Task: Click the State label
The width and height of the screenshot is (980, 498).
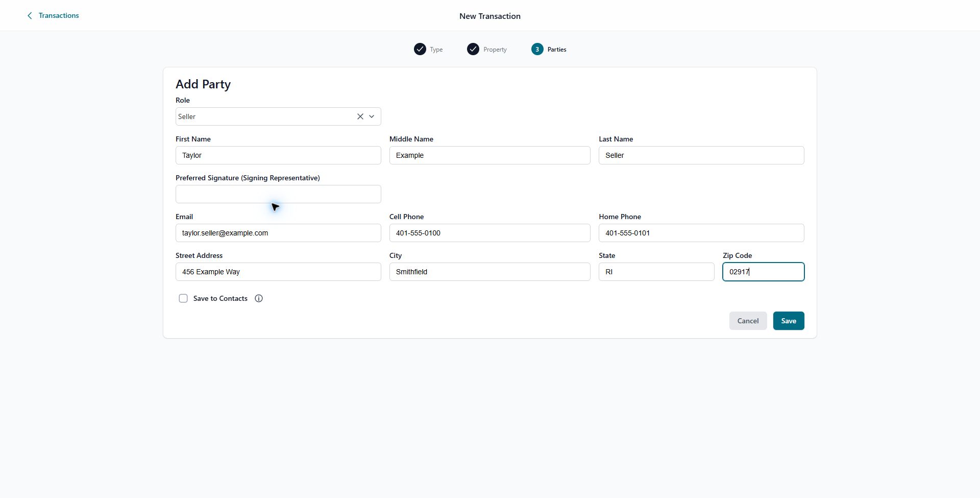Action: click(607, 255)
